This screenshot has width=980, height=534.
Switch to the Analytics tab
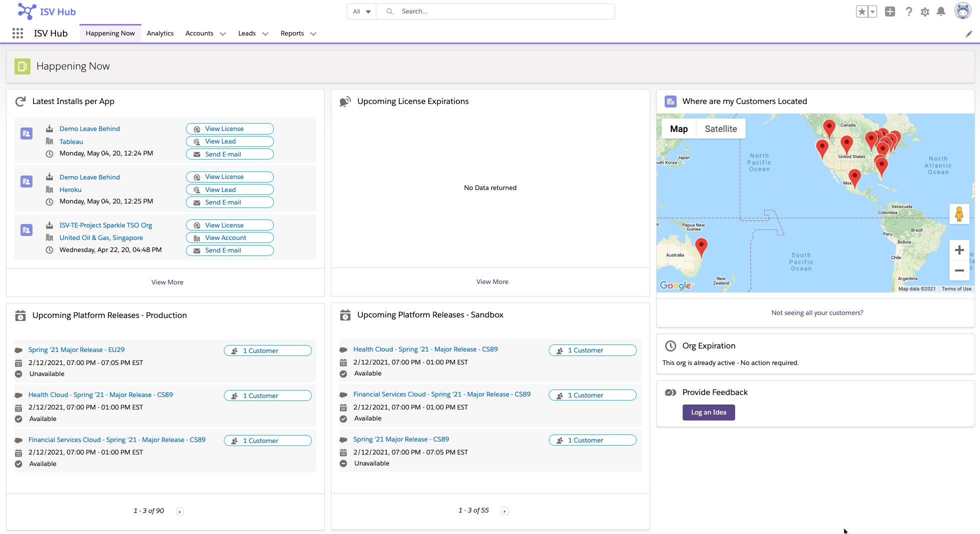click(160, 33)
